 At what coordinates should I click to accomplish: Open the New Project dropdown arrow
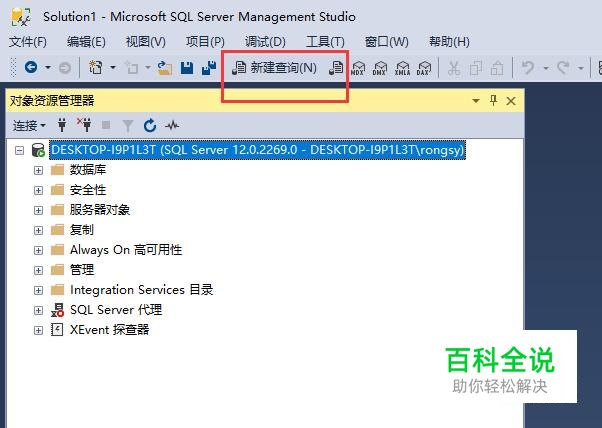tap(112, 68)
